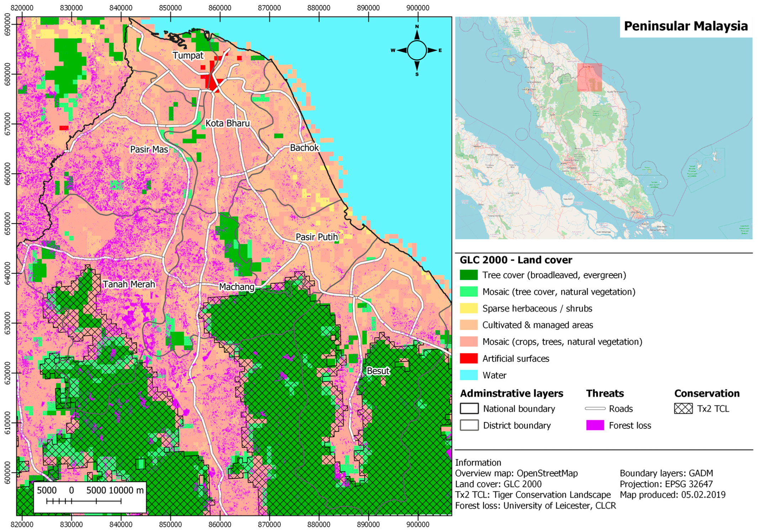758x532 pixels.
Task: Click the Machang town label
Action: (x=237, y=287)
